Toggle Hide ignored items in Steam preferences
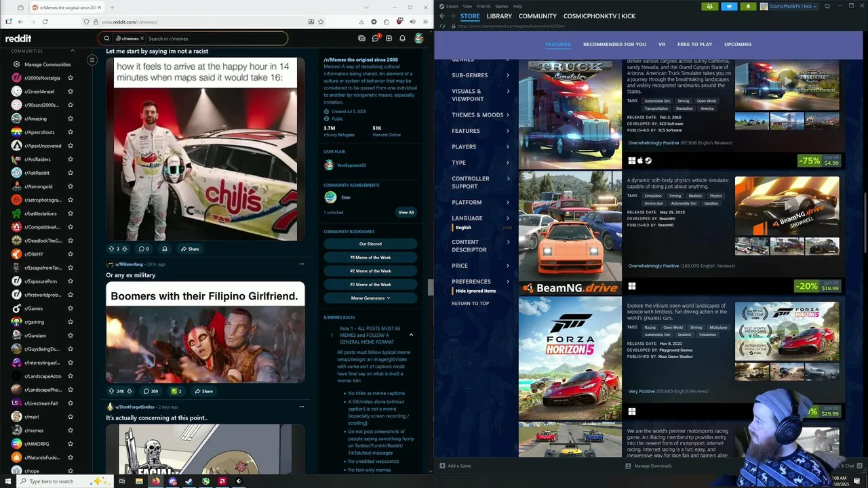Screen dimensions: 868x488 pyautogui.click(x=475, y=291)
